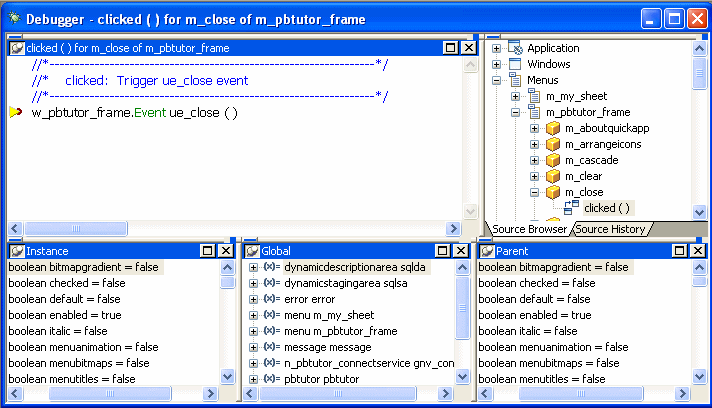Click source pane horizontal scrollbar thumb
The height and width of the screenshot is (408, 712).
click(76, 228)
